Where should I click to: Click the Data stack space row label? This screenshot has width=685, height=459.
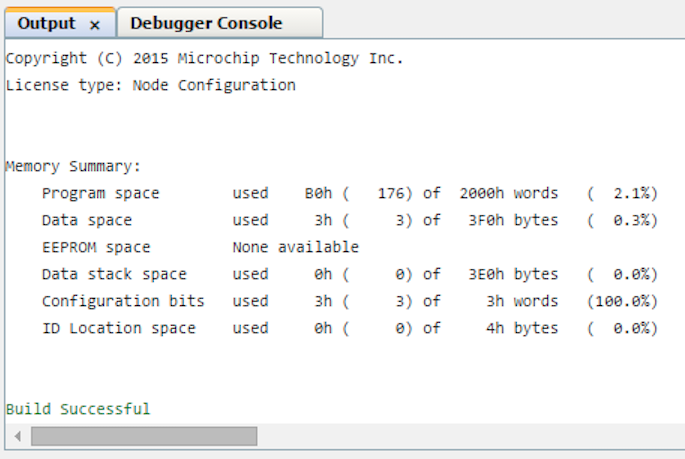114,274
